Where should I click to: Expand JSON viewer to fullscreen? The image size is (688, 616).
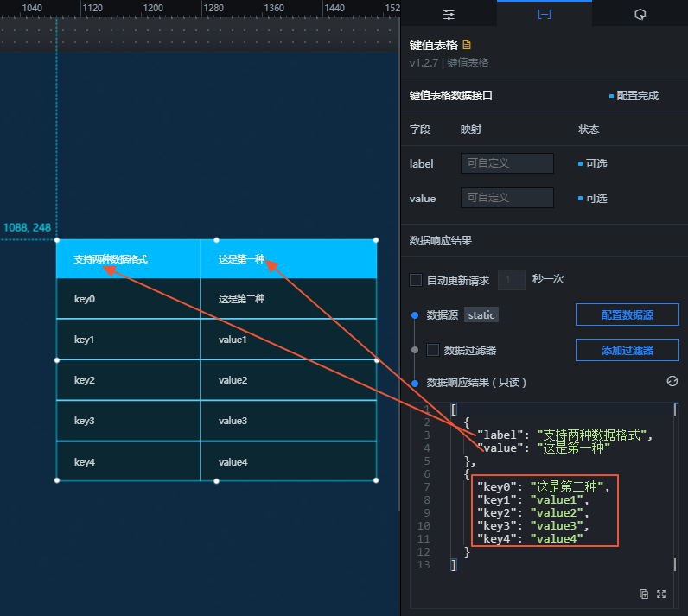(x=661, y=594)
